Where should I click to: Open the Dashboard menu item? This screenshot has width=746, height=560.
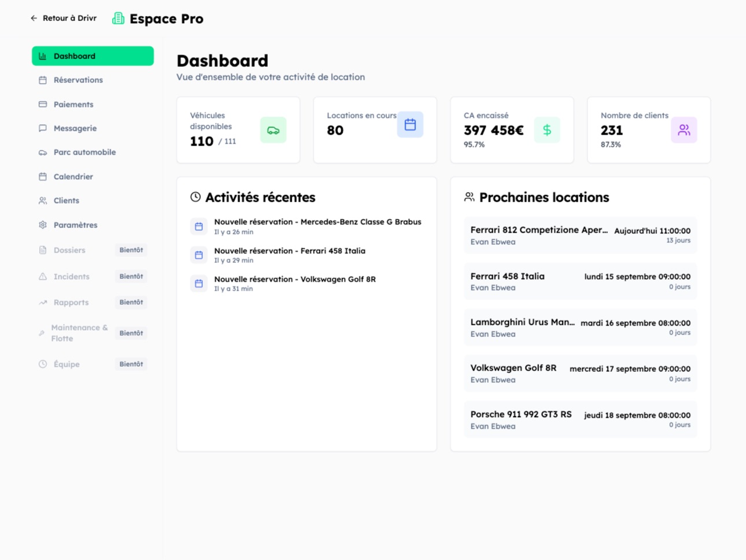pyautogui.click(x=93, y=56)
